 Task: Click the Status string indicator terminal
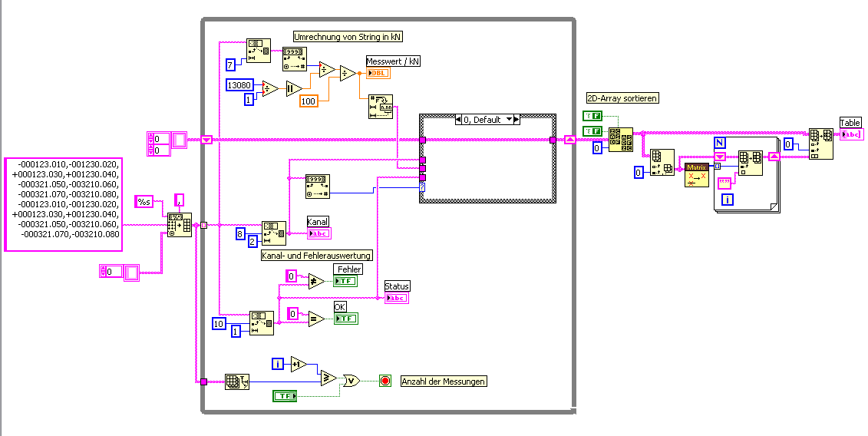click(x=397, y=298)
